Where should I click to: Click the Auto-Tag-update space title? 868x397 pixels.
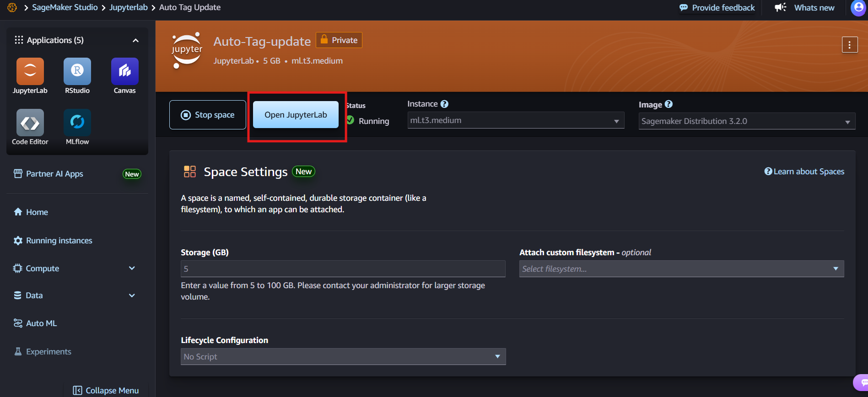tap(262, 42)
